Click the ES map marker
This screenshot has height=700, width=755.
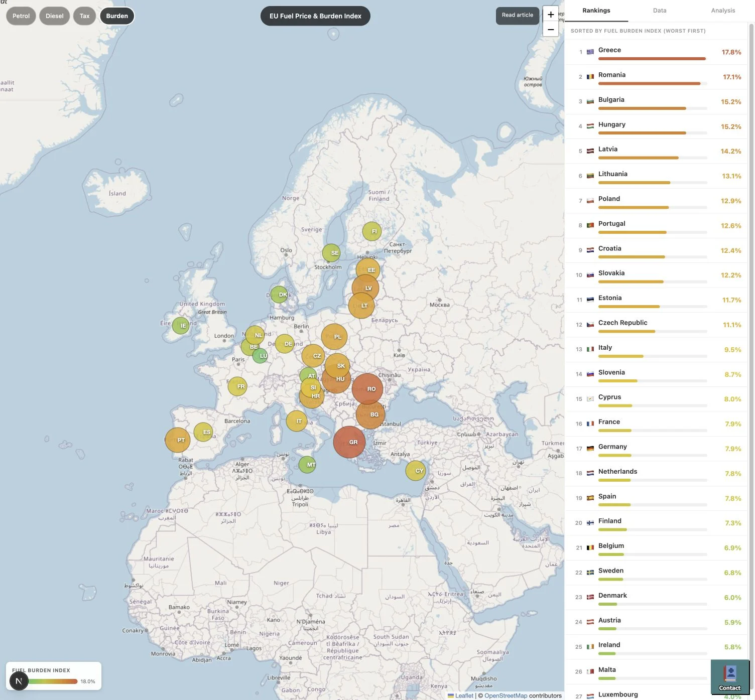(x=203, y=432)
